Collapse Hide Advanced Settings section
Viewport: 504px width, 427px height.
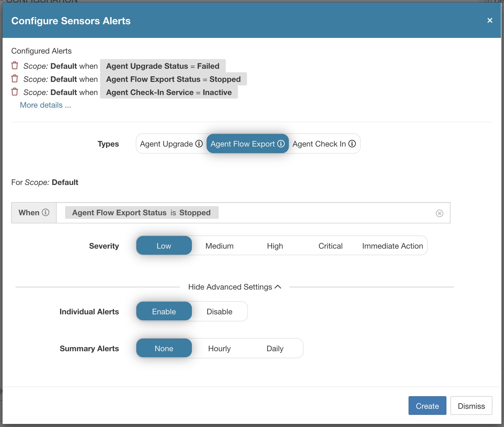click(x=235, y=287)
